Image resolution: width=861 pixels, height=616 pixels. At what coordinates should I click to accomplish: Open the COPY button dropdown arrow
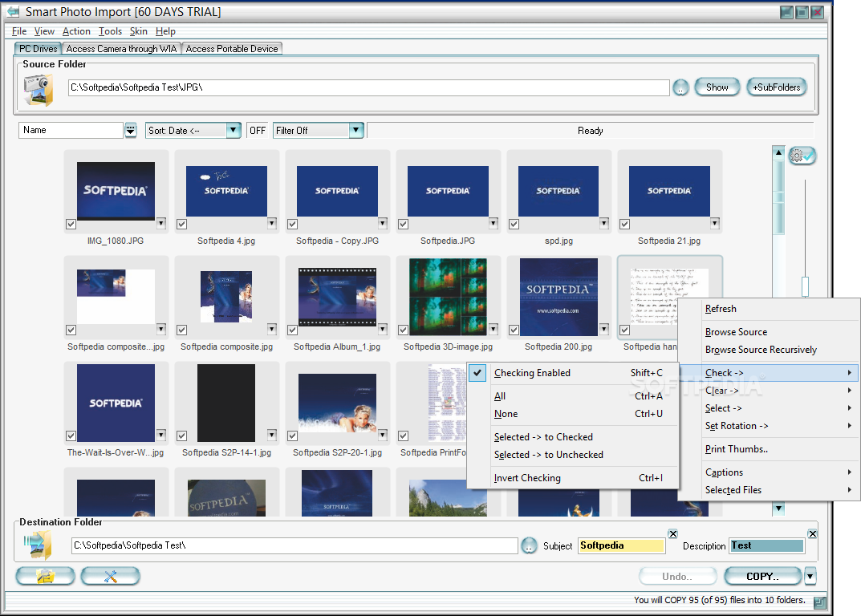[810, 577]
